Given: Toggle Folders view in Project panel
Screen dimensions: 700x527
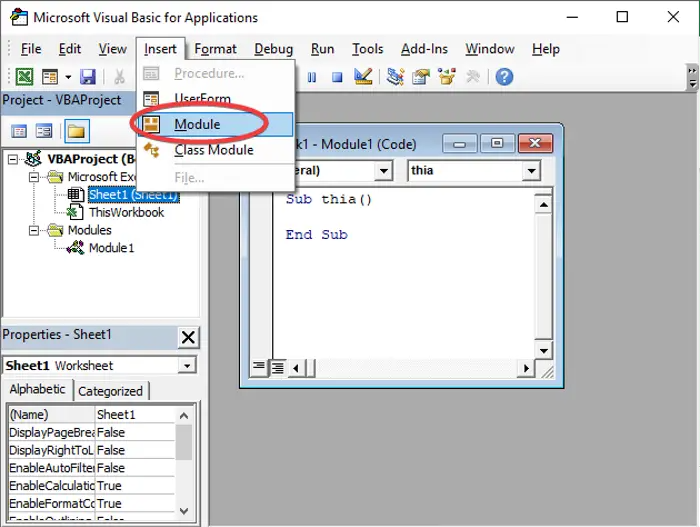Looking at the screenshot, I should click(x=76, y=131).
